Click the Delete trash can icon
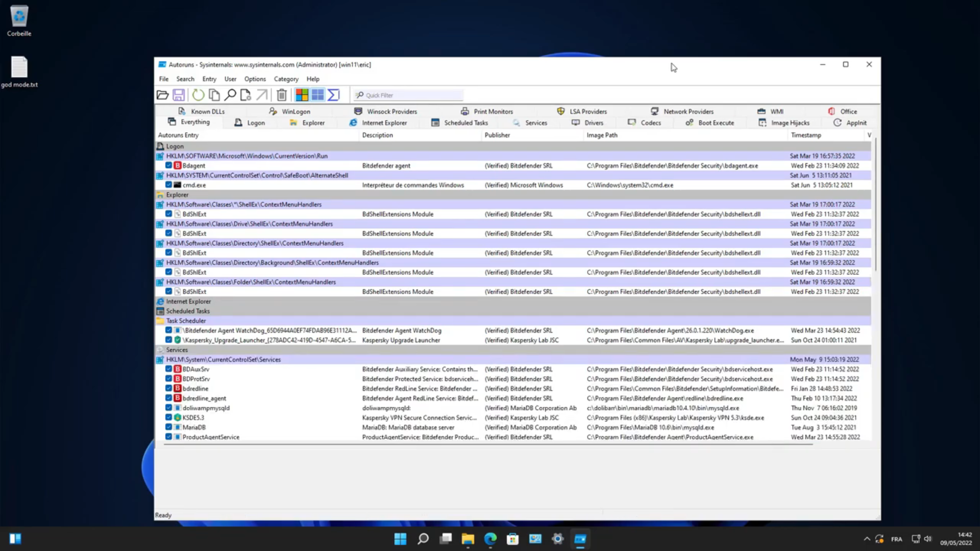Screen dimensions: 980x551 pyautogui.click(x=282, y=95)
